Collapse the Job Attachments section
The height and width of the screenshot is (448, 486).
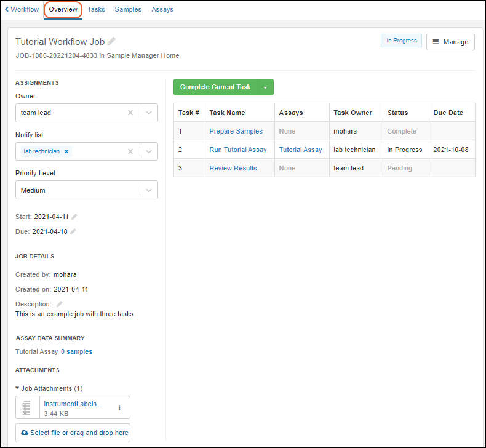[x=18, y=388]
